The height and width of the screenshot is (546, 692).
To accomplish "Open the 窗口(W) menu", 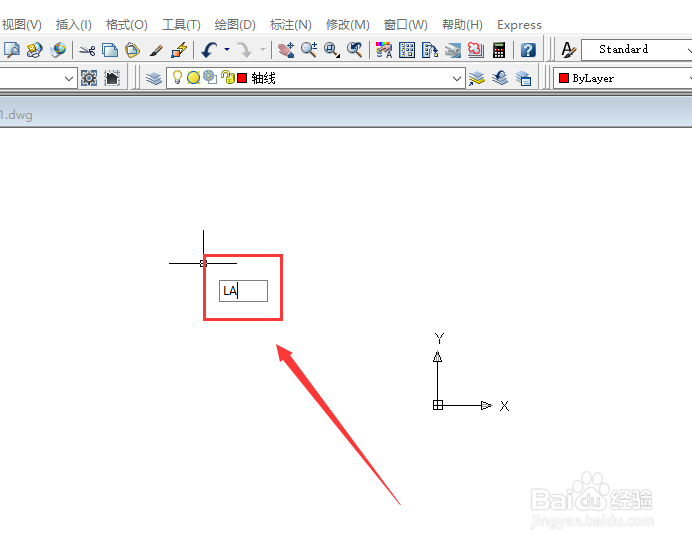I will (405, 25).
